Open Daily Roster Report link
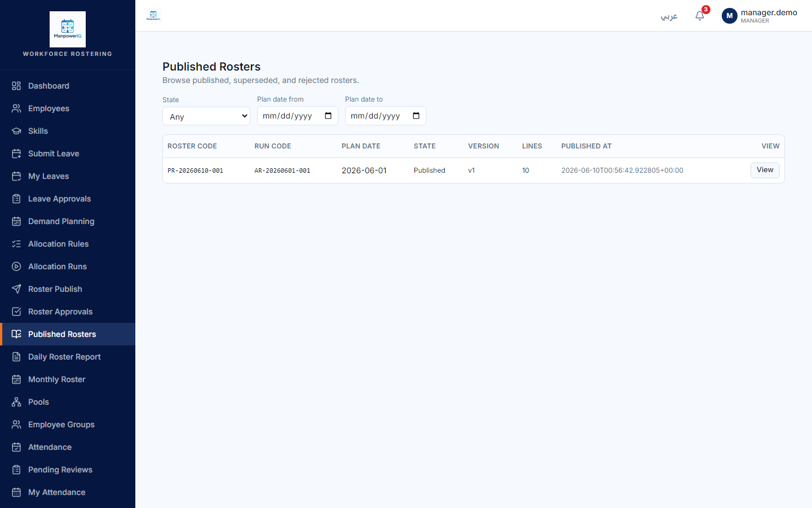 click(x=68, y=357)
